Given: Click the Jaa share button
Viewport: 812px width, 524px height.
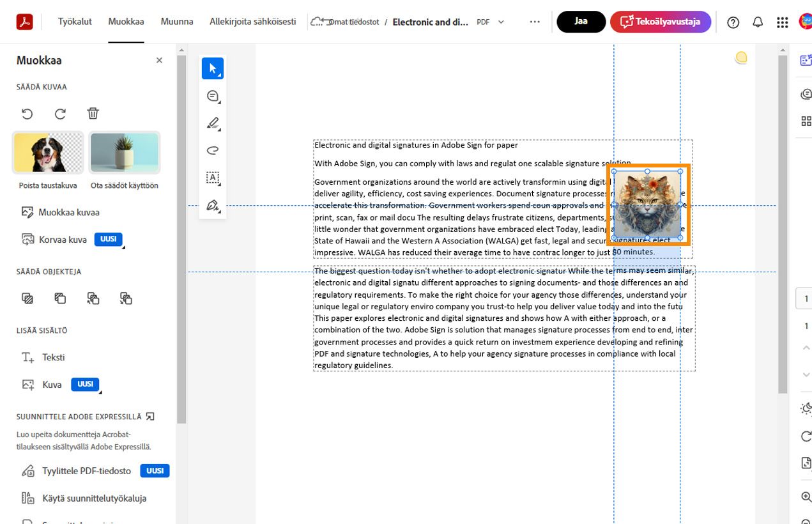Looking at the screenshot, I should (581, 22).
